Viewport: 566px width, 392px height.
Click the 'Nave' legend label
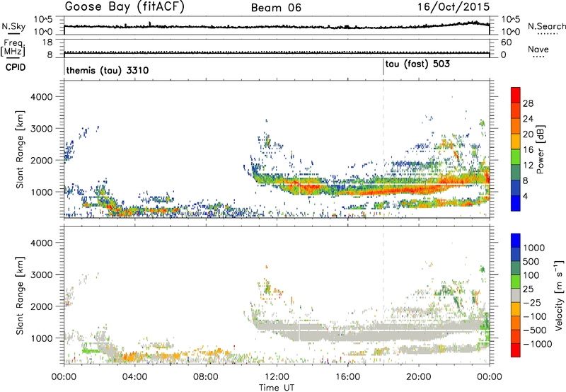click(538, 49)
